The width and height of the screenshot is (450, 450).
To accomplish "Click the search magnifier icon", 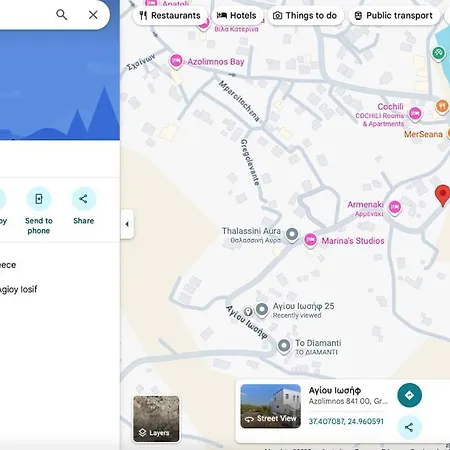I will click(x=62, y=15).
